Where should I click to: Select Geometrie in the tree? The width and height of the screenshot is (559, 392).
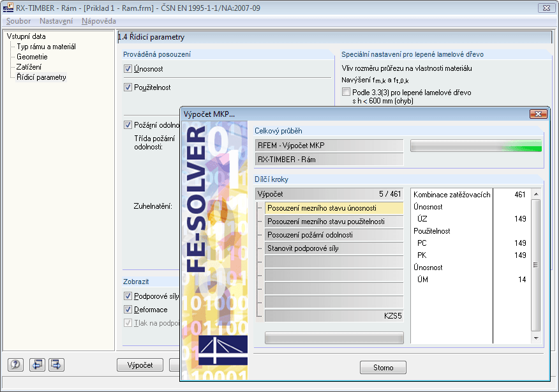pyautogui.click(x=32, y=57)
